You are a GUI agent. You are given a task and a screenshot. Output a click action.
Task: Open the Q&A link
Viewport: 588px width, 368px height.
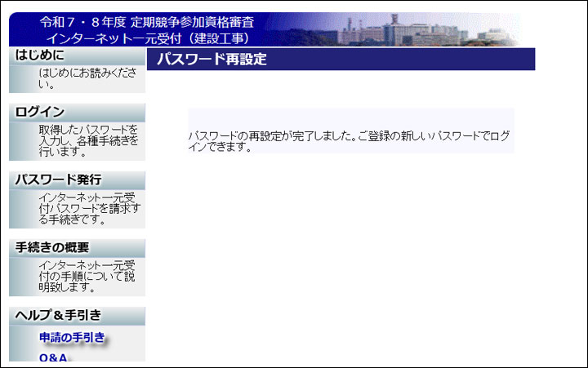click(53, 357)
